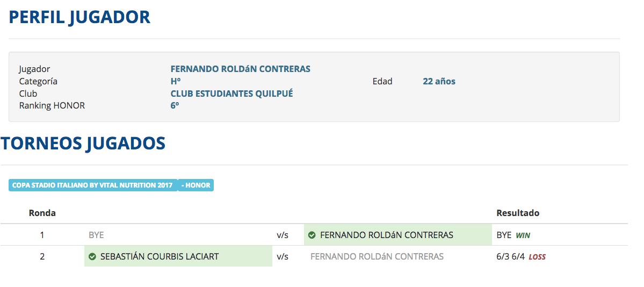Click the PERFIL JUGADOR page heading
Viewport: 644px width, 287px height.
click(79, 17)
